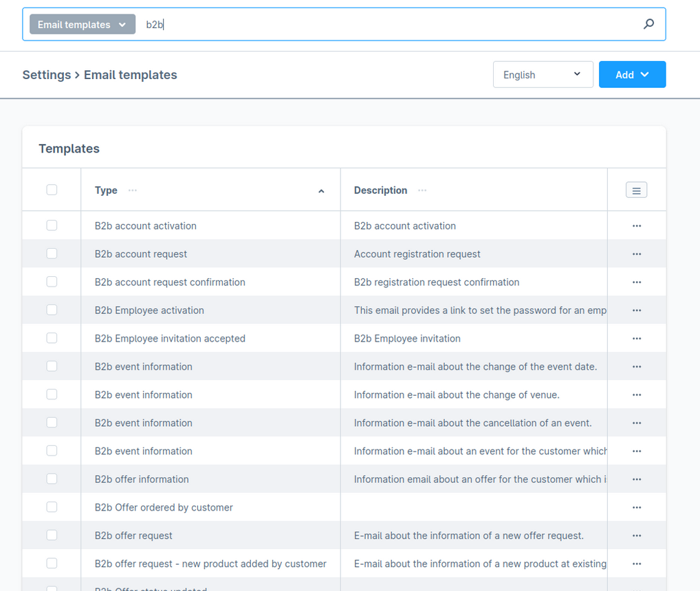This screenshot has width=700, height=591.
Task: Click the search magnifier icon
Action: [648, 24]
